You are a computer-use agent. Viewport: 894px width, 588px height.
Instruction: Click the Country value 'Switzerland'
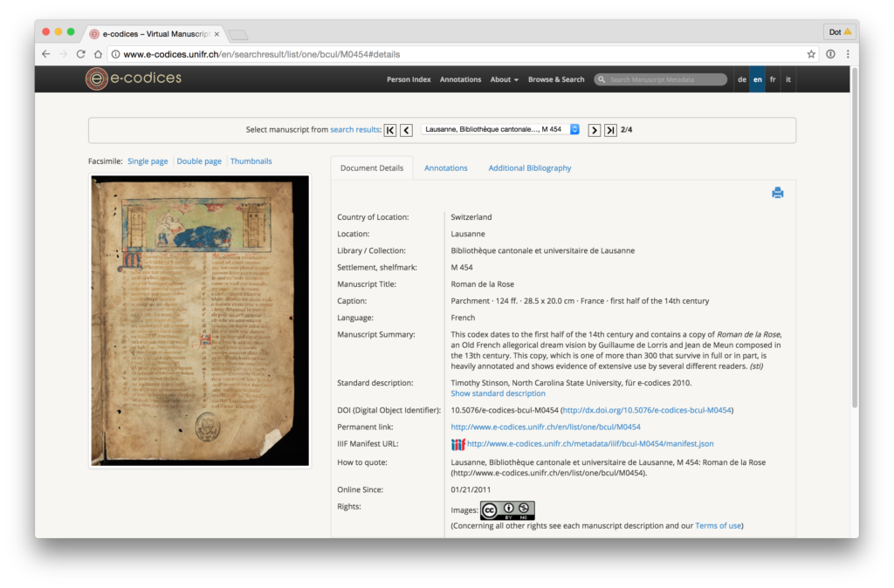tap(471, 217)
